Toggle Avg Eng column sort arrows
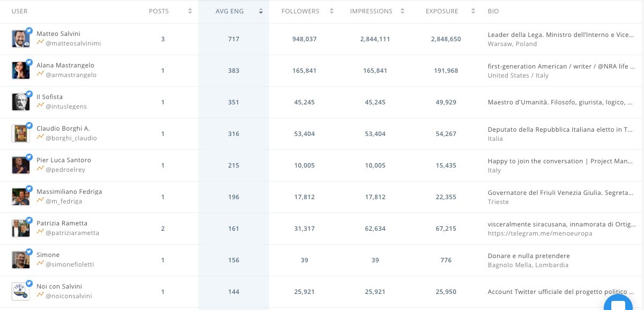 261,11
